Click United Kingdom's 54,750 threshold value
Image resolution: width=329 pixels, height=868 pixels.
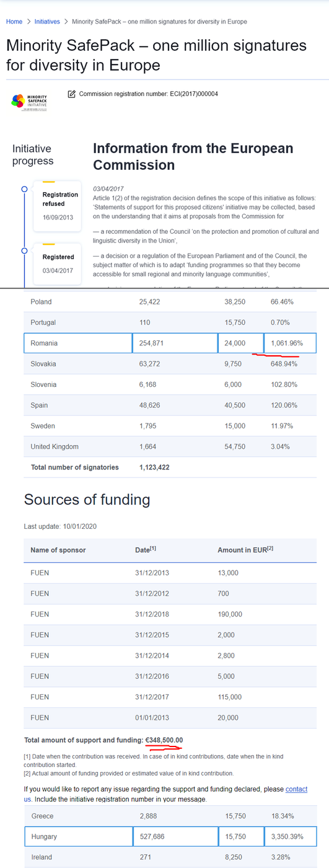click(x=235, y=446)
